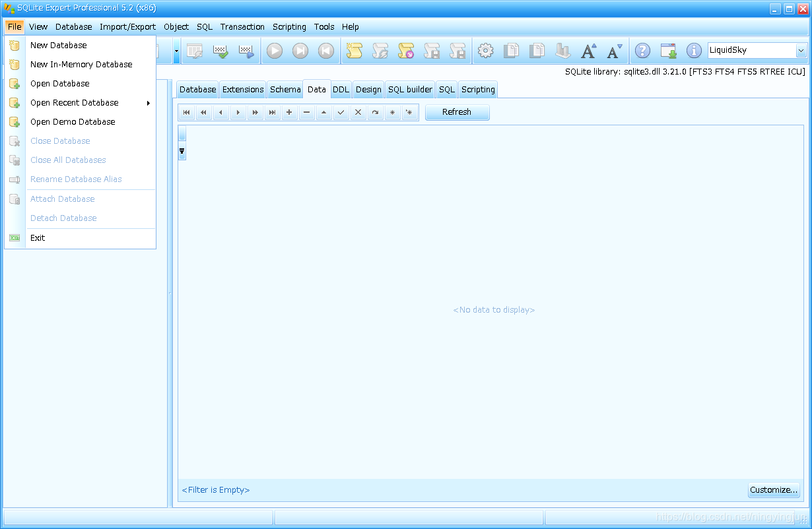Open the LiquidSky skin dropdown
This screenshot has width=812, height=529.
(x=801, y=51)
